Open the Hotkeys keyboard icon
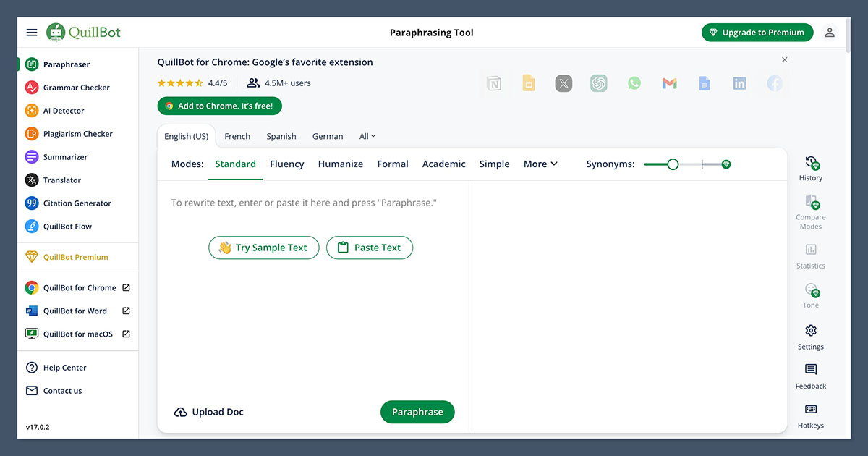 811,415
